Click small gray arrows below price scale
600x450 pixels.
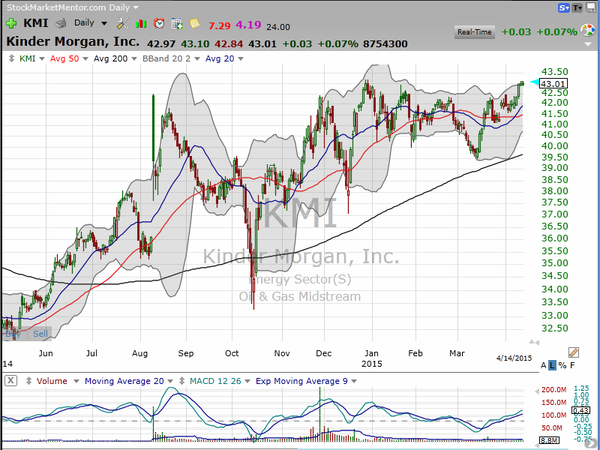point(534,342)
